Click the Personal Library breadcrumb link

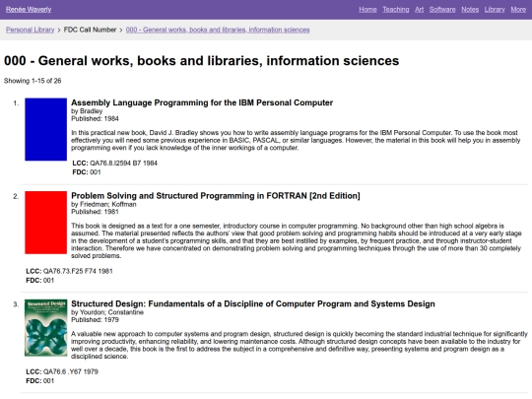[x=30, y=30]
